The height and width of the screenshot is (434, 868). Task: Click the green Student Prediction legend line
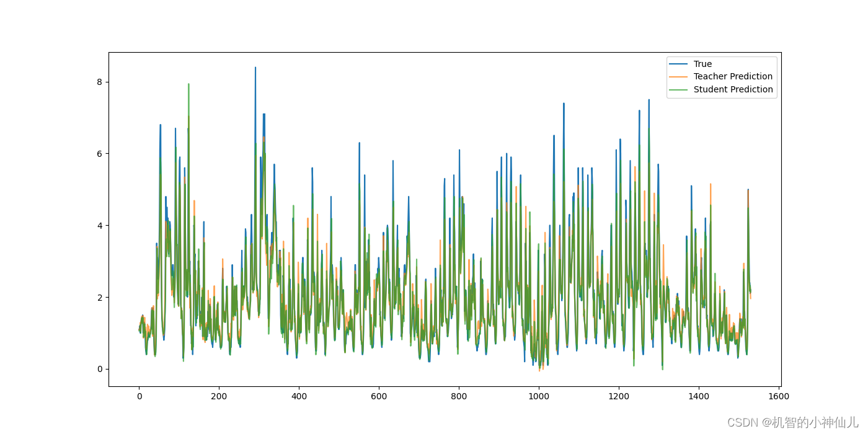(679, 90)
